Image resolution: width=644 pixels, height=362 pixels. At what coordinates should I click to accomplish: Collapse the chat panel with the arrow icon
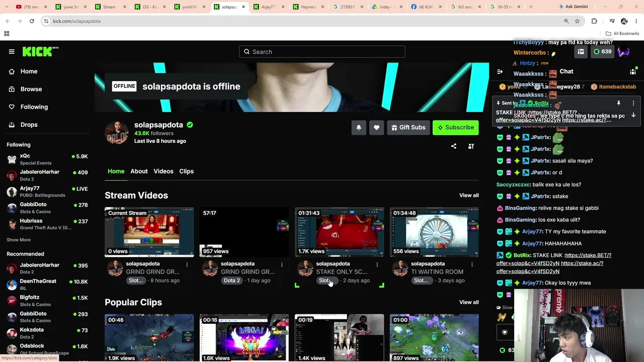500,71
